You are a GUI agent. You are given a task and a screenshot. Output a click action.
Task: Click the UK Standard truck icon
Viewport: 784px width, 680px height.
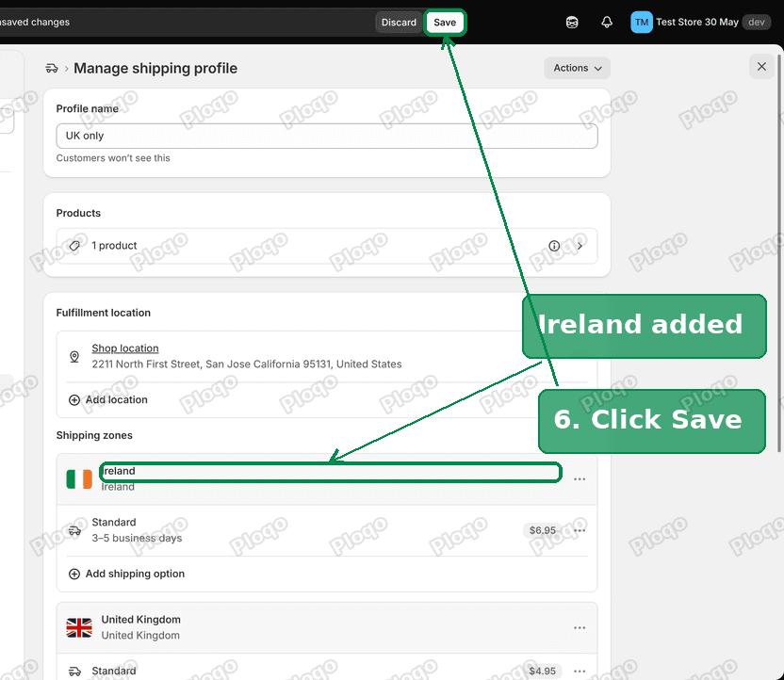pyautogui.click(x=74, y=671)
